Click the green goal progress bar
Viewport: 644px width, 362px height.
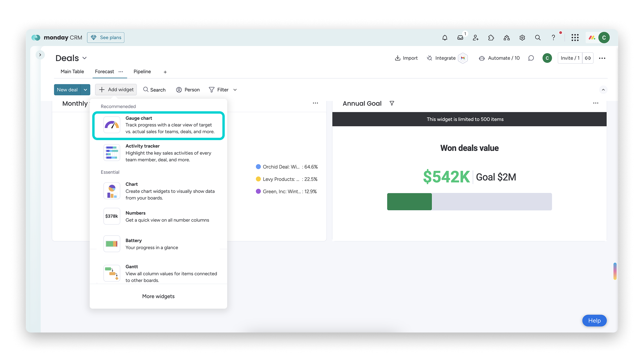point(410,201)
